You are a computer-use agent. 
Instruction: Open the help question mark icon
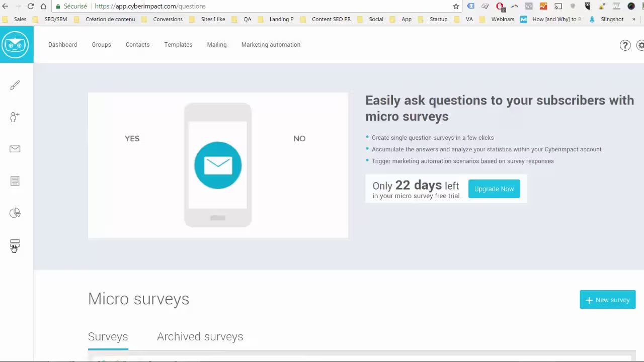[x=625, y=45]
